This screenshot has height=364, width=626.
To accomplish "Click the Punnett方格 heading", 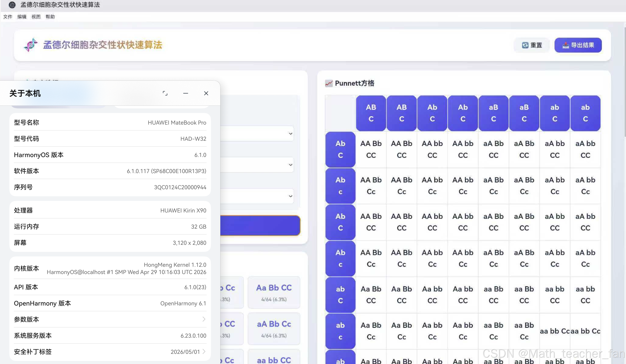I will pos(354,83).
